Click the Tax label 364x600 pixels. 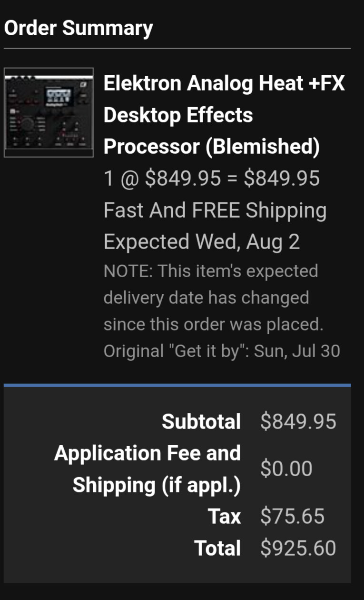tap(224, 516)
